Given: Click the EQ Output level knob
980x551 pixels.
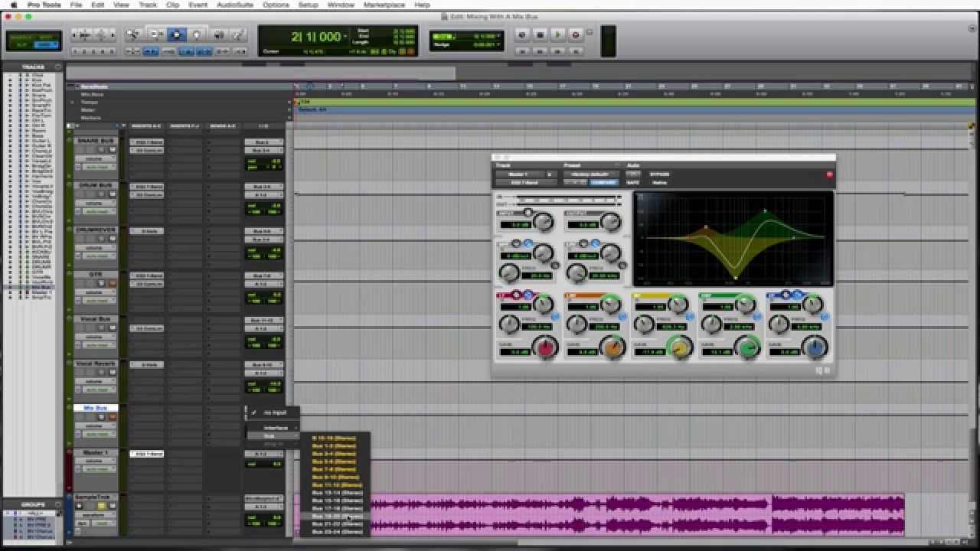Looking at the screenshot, I should [610, 223].
